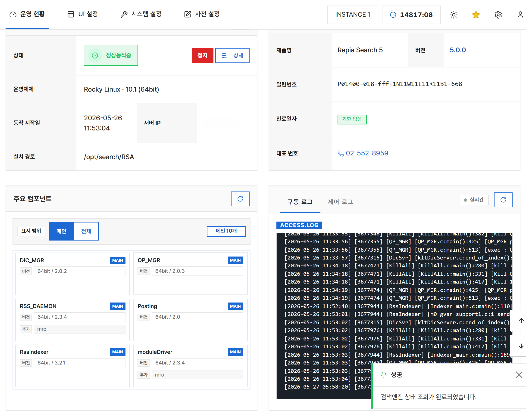This screenshot has width=526, height=420.
Task: Open the user profile icon
Action: [x=520, y=15]
